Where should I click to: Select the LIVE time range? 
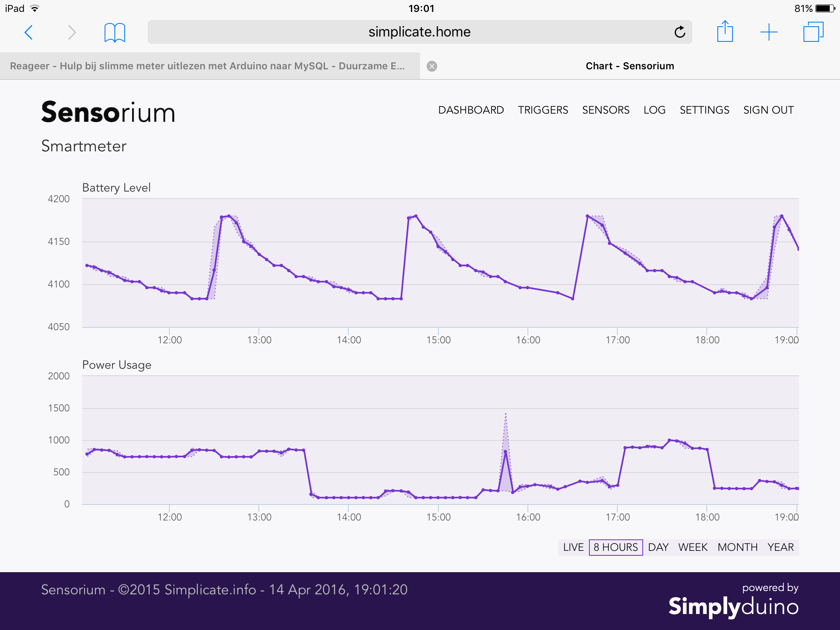(573, 547)
